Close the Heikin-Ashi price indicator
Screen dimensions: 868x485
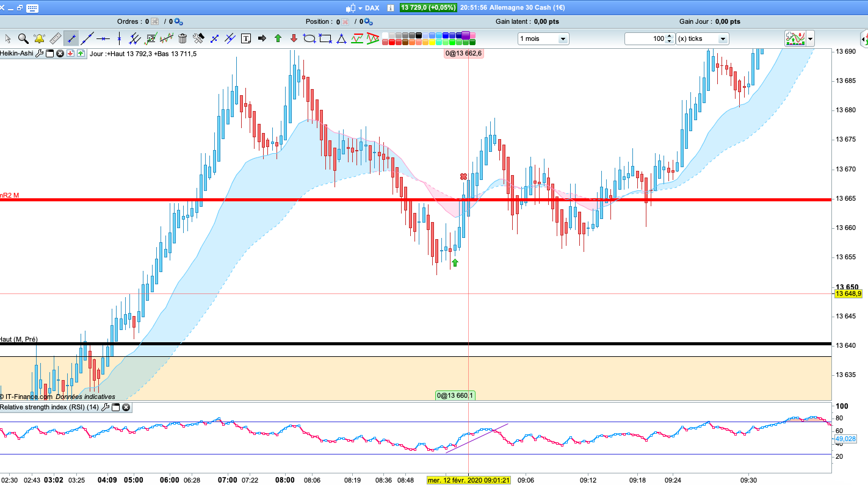(60, 54)
